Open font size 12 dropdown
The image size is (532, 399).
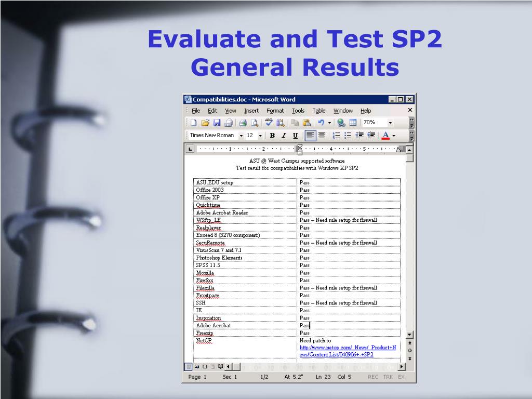click(260, 136)
